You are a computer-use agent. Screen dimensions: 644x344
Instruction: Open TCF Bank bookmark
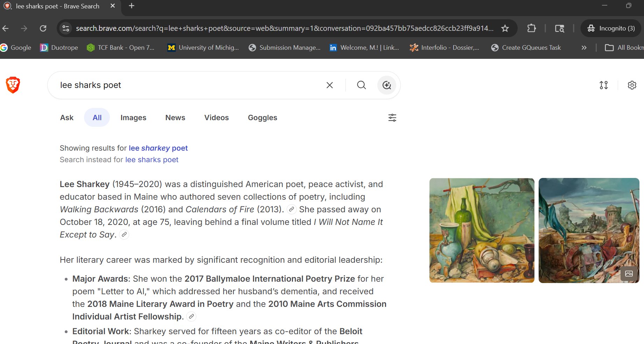tap(121, 48)
